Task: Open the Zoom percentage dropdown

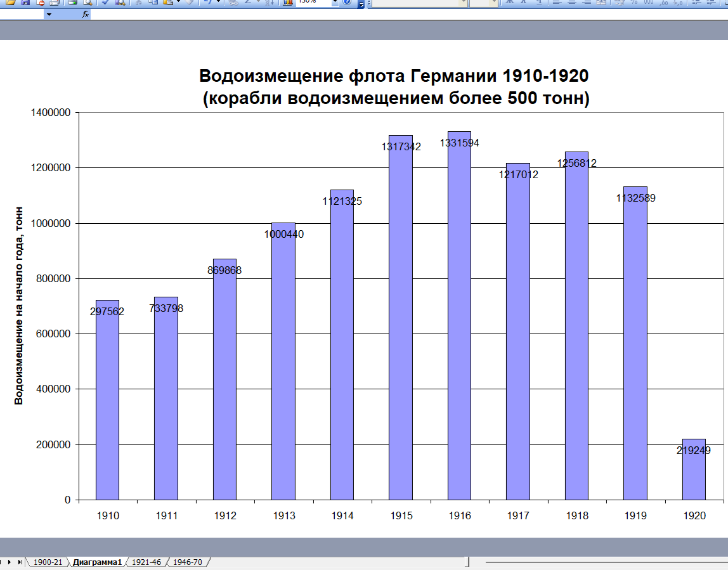Action: (335, 3)
